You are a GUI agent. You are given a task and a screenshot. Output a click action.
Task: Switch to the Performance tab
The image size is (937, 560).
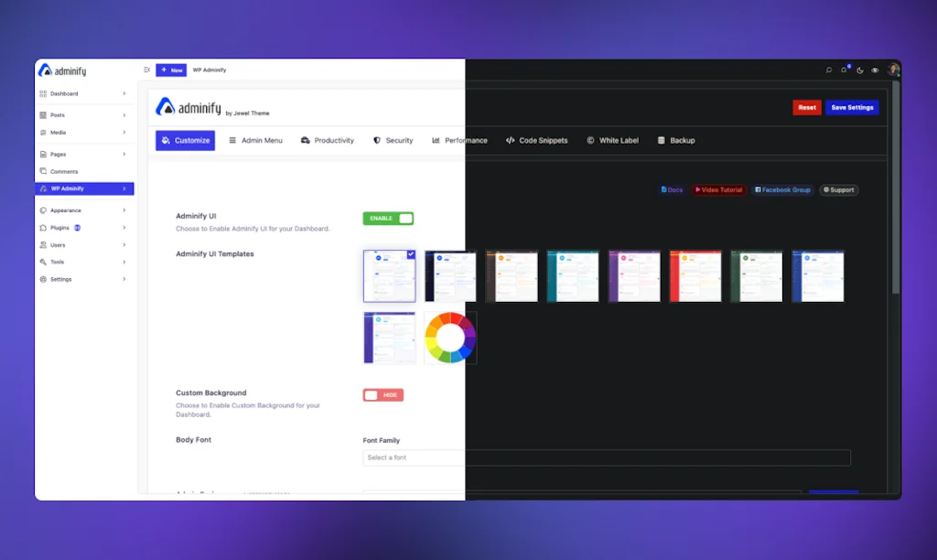(459, 140)
